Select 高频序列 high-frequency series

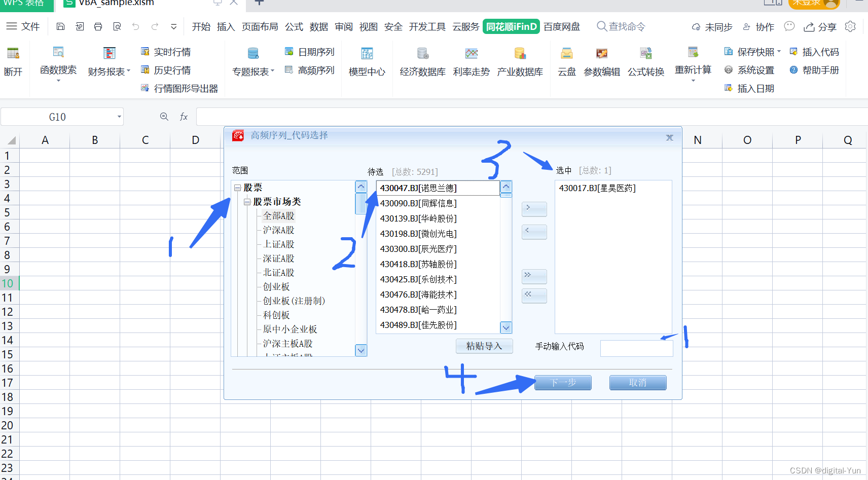coord(310,70)
